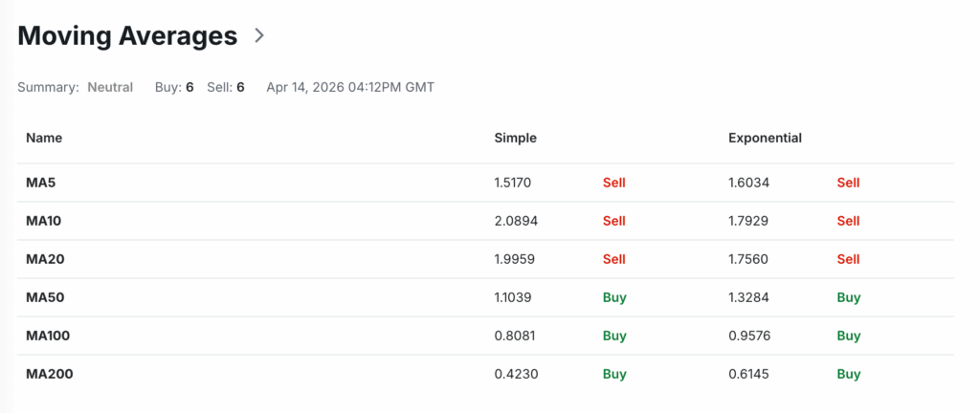This screenshot has width=980, height=413.
Task: Click the MA20 row name
Action: (x=46, y=259)
